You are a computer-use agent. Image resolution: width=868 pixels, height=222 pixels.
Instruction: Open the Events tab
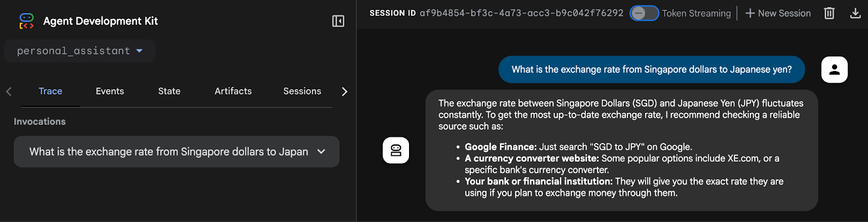[110, 91]
